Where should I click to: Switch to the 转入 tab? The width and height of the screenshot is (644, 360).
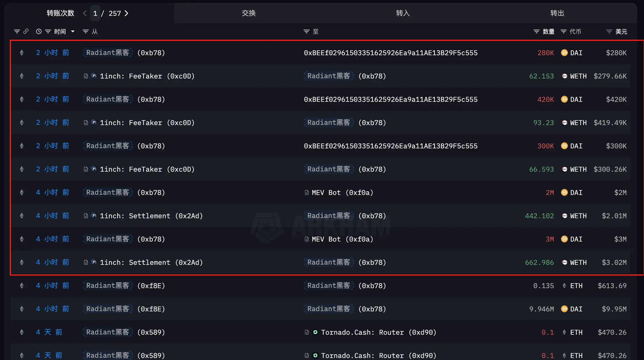pyautogui.click(x=403, y=13)
